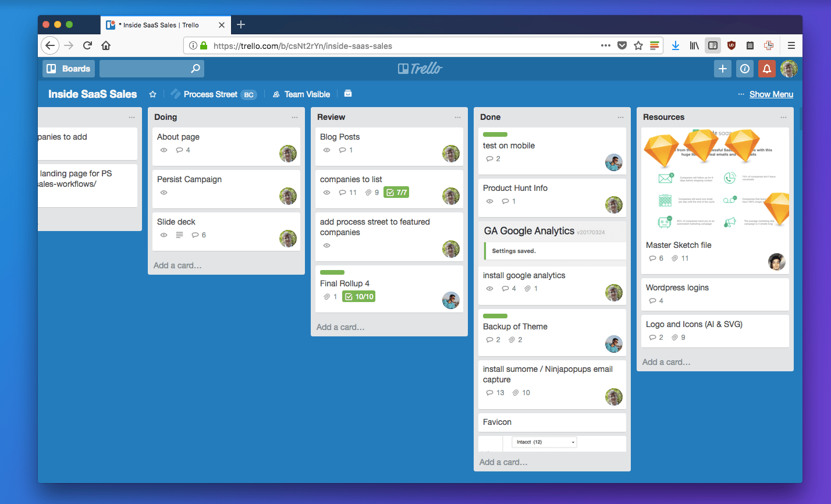
Task: Toggle watch eye on Blog Posts card
Action: click(326, 150)
